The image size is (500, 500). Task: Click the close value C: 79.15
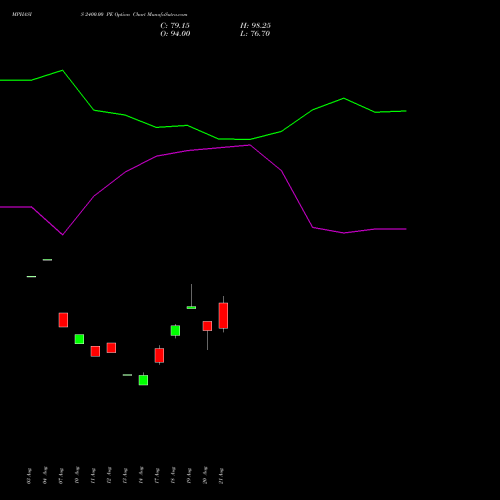[175, 26]
